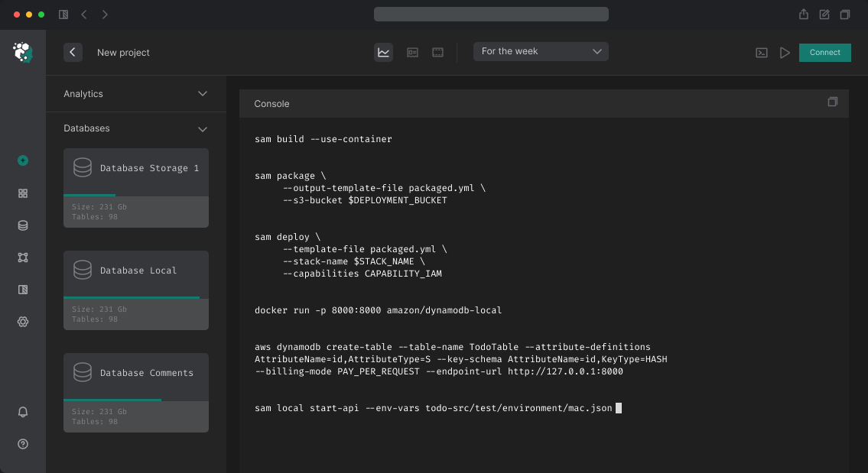Select the database icon in left sidebar
This screenshot has width=868, height=473.
pos(23,225)
